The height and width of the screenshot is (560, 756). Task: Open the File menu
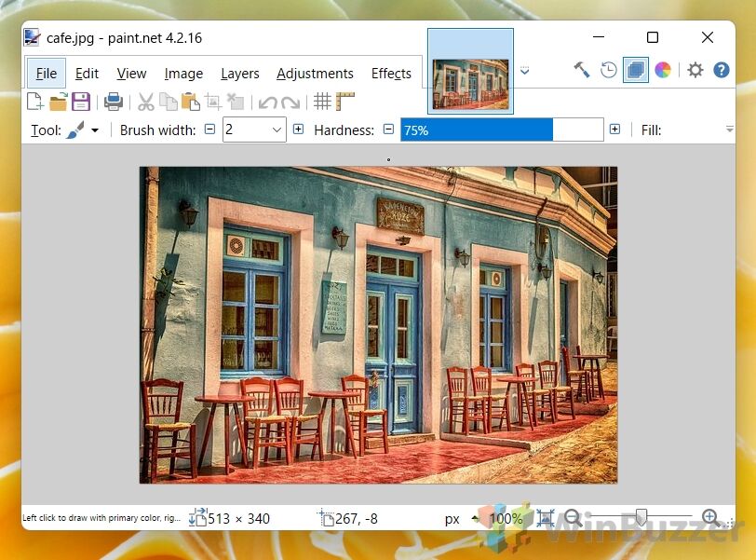pyautogui.click(x=47, y=74)
